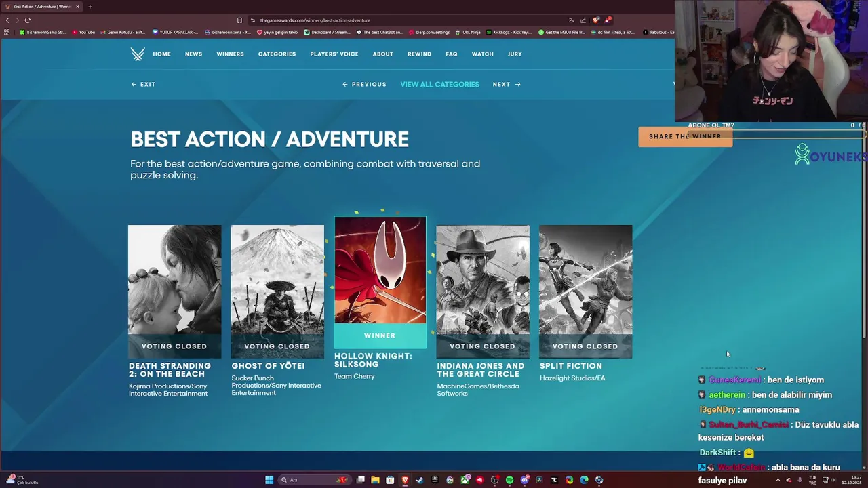Open Microsoft Edge from taskbar
868x488 pixels.
pyautogui.click(x=584, y=480)
